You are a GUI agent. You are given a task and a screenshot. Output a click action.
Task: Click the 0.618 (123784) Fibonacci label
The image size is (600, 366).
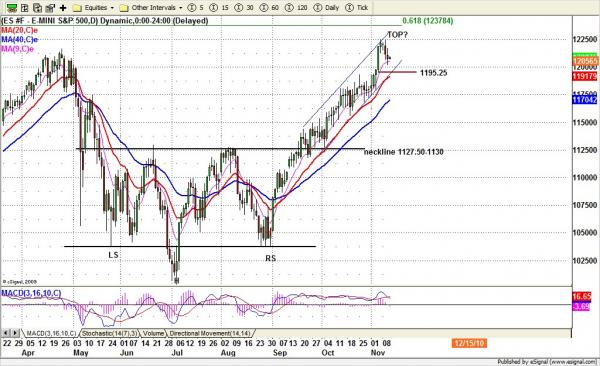tap(427, 21)
